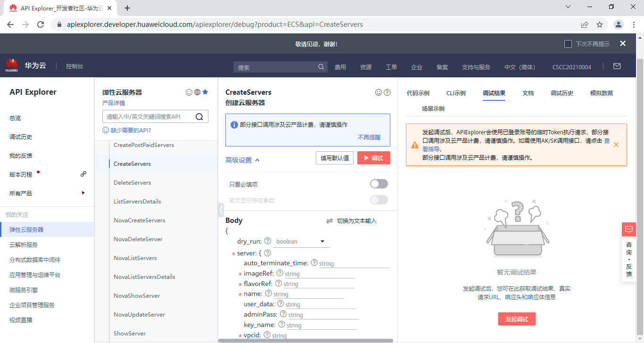The width and height of the screenshot is (644, 343).
Task: Click the help icon next to dry_run
Action: [x=267, y=241]
